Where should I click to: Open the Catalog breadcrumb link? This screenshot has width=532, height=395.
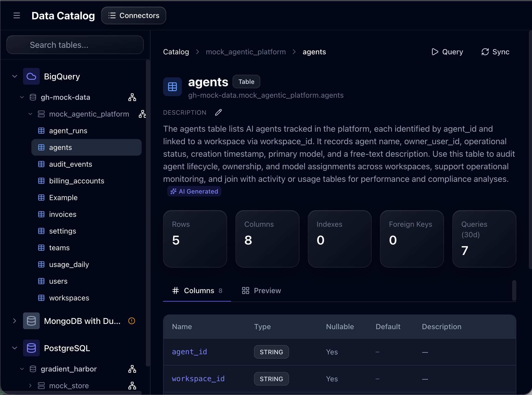[x=176, y=52]
